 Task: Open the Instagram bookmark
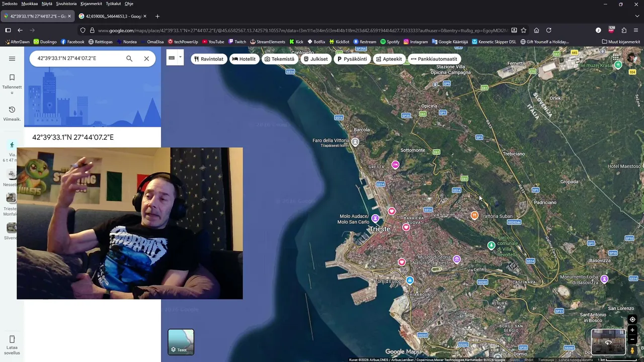[416, 42]
